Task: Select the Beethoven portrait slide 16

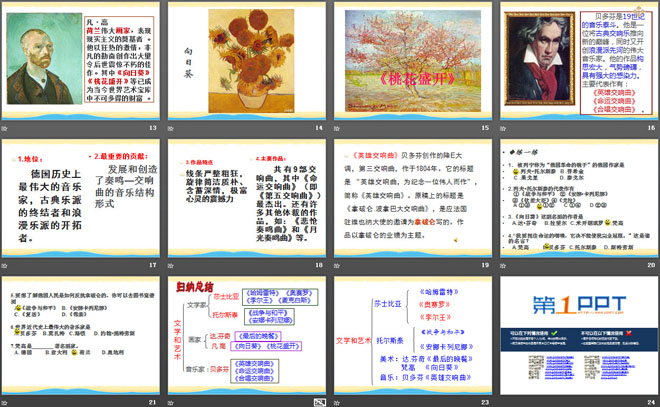Action: [x=579, y=61]
